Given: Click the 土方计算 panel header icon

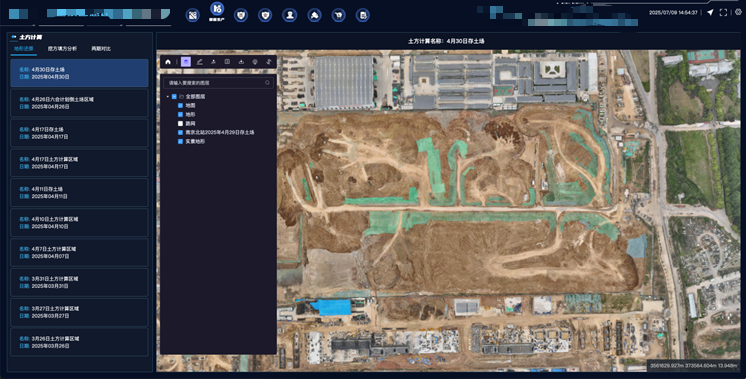Looking at the screenshot, I should pyautogui.click(x=14, y=37).
